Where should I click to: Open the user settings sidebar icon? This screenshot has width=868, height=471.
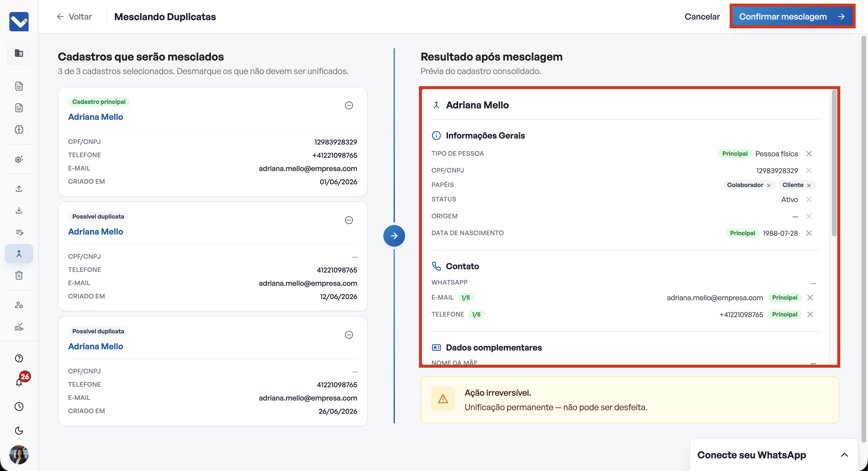click(19, 305)
